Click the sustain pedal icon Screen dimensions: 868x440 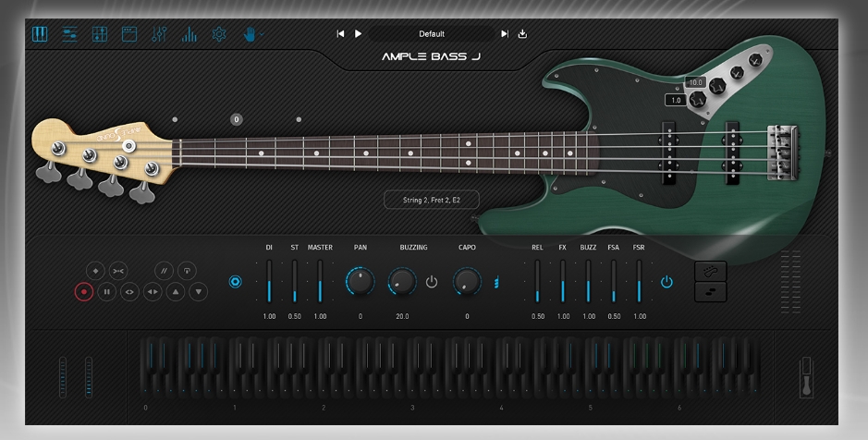pos(807,377)
